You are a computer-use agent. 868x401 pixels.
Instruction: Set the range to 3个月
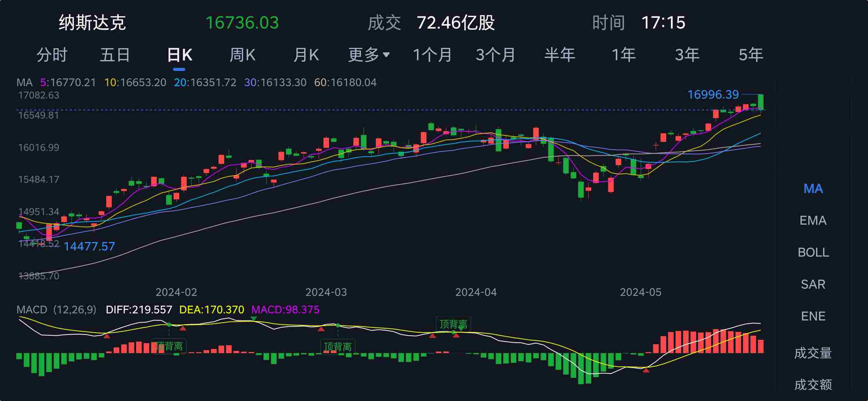coord(496,55)
